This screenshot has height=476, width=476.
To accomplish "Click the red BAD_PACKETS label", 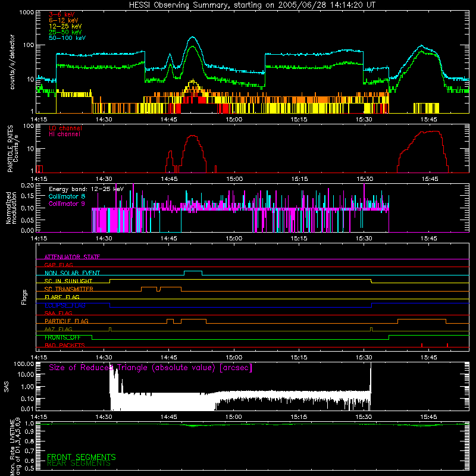I will [65, 345].
